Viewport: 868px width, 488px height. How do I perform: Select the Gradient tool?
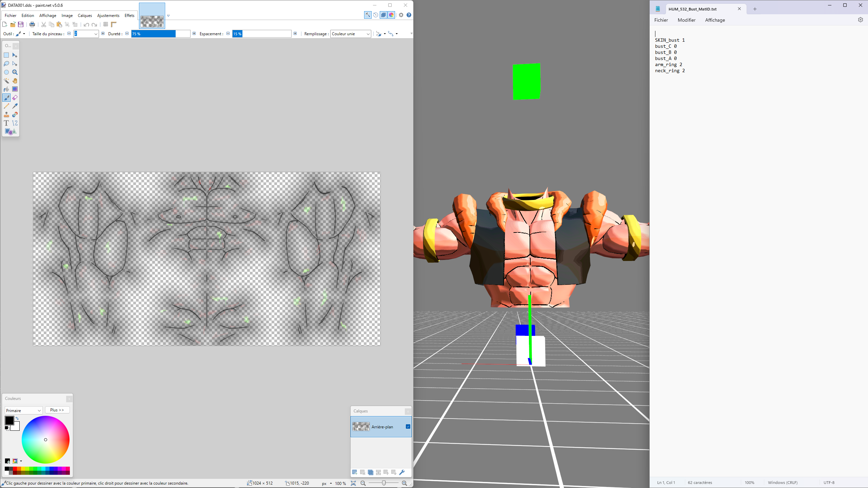pyautogui.click(x=15, y=89)
